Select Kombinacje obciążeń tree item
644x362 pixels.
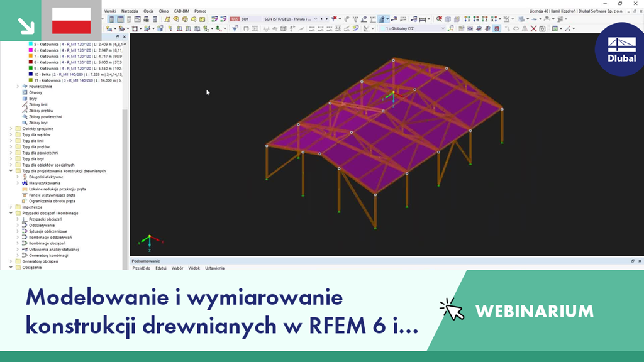[47, 243]
